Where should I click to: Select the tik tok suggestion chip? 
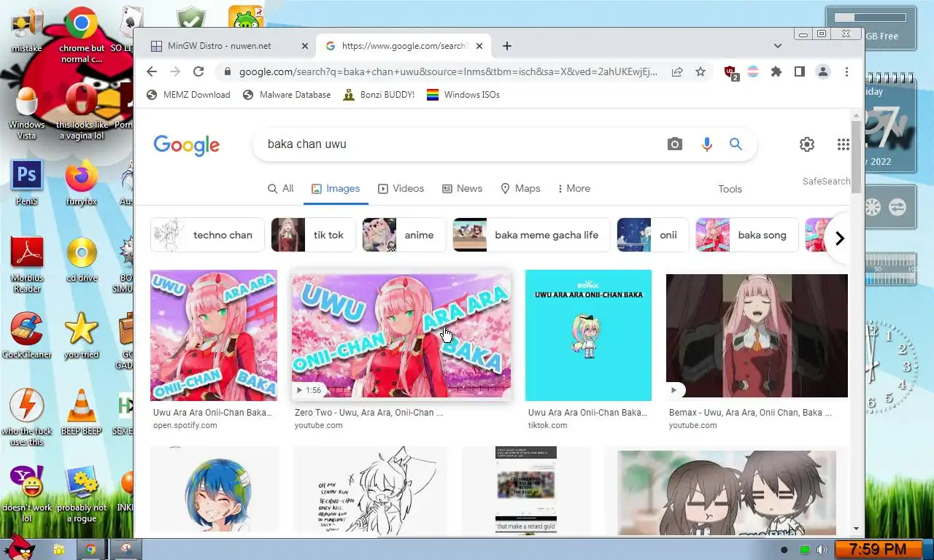[313, 235]
